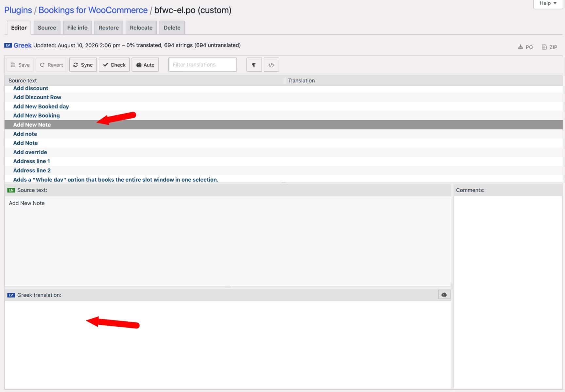This screenshot has height=392, width=565.
Task: Click the Save button
Action: tap(20, 65)
